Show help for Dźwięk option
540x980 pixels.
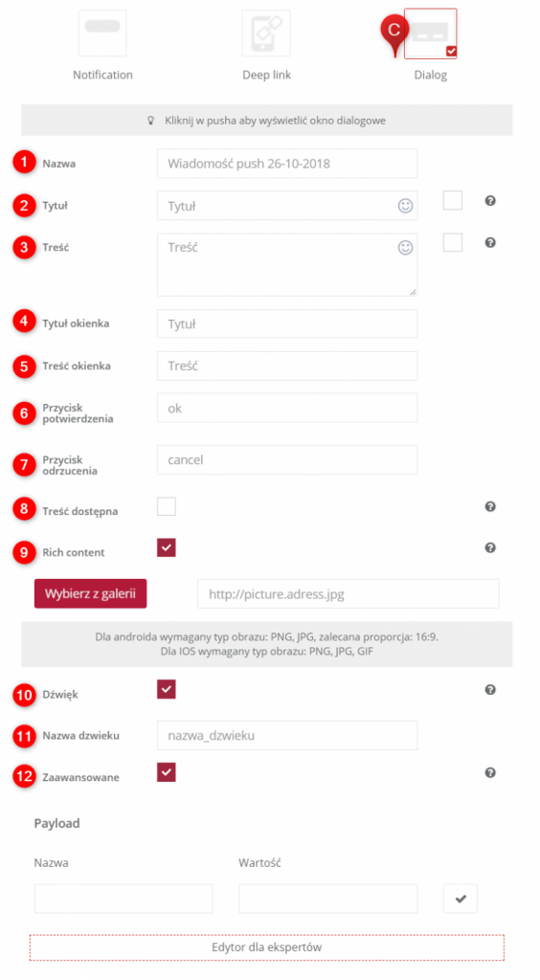[x=490, y=689]
